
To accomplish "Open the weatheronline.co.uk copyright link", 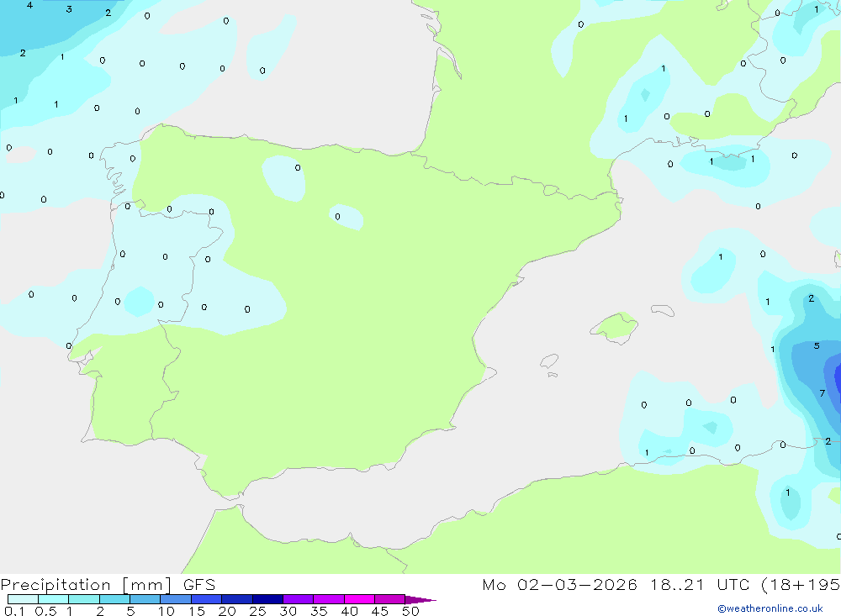I will pyautogui.click(x=770, y=608).
